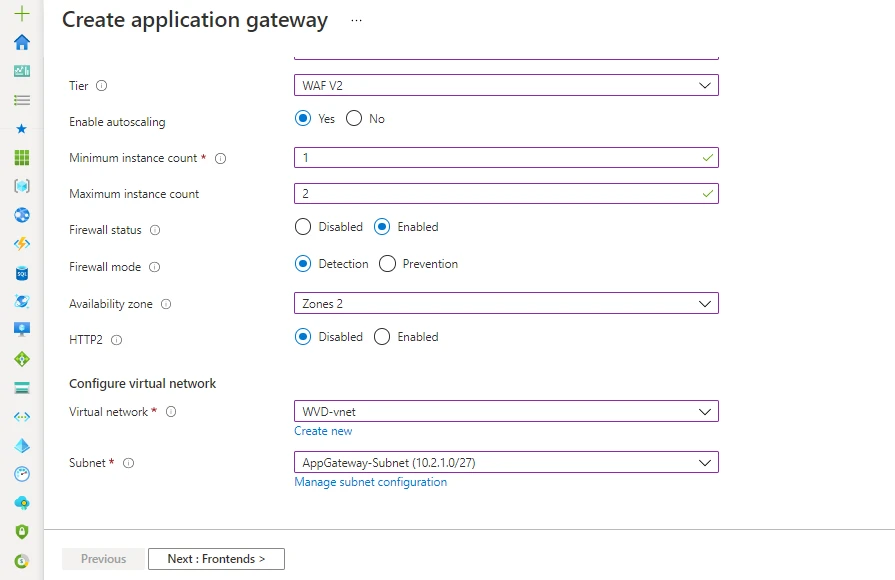Open Function App lightning bolt icon
The height and width of the screenshot is (580, 895).
point(21,244)
